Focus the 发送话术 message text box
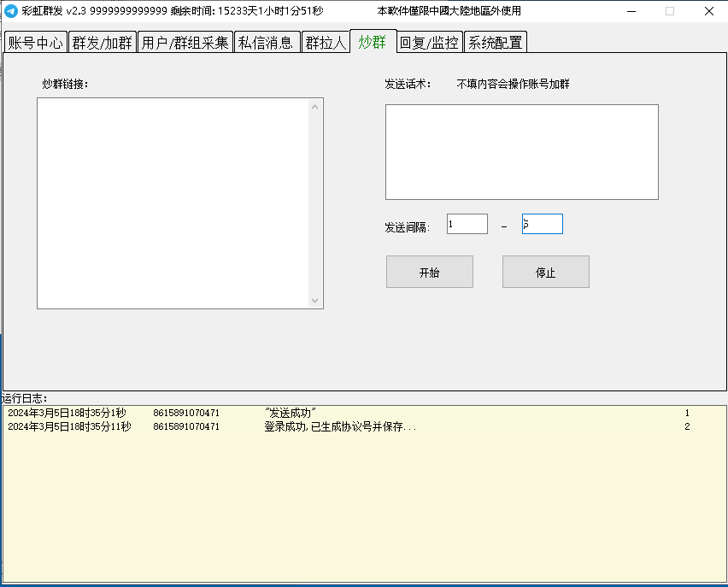 521,152
